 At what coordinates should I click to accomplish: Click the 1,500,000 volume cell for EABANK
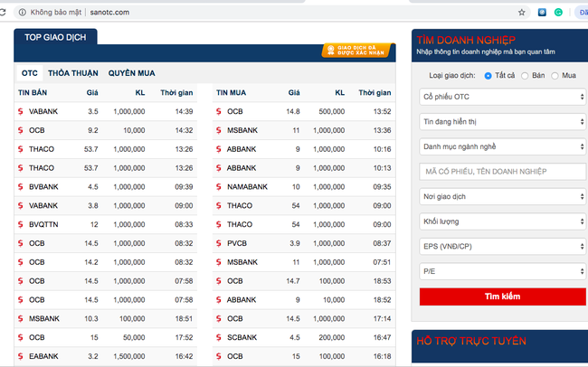click(129, 356)
